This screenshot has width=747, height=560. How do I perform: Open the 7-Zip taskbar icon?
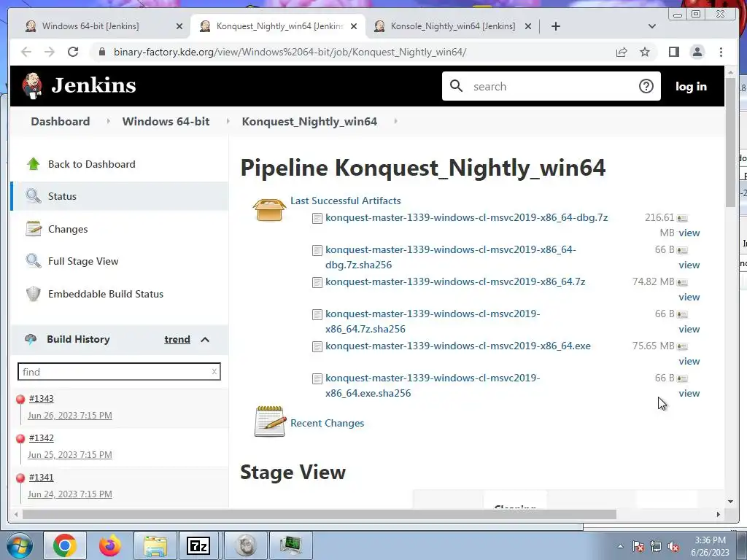198,545
